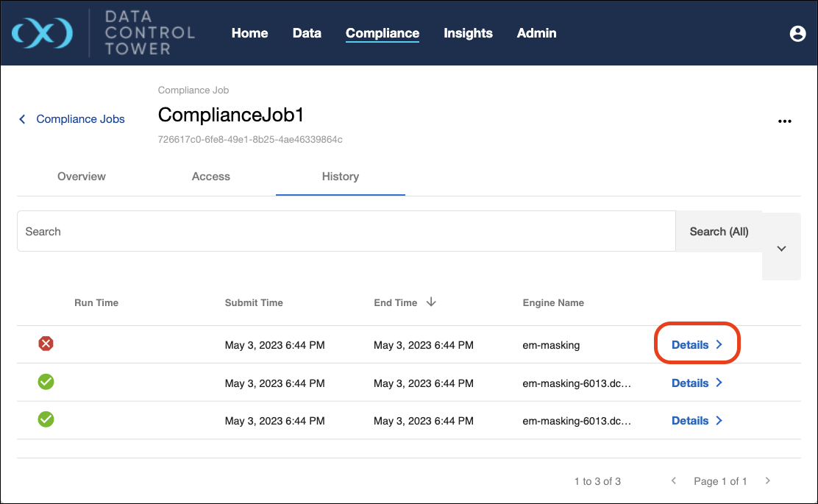Switch to the Access tab

pos(211,177)
